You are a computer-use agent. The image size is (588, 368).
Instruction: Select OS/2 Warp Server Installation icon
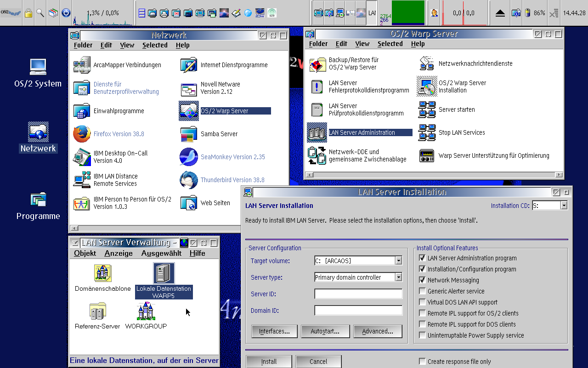pos(427,86)
